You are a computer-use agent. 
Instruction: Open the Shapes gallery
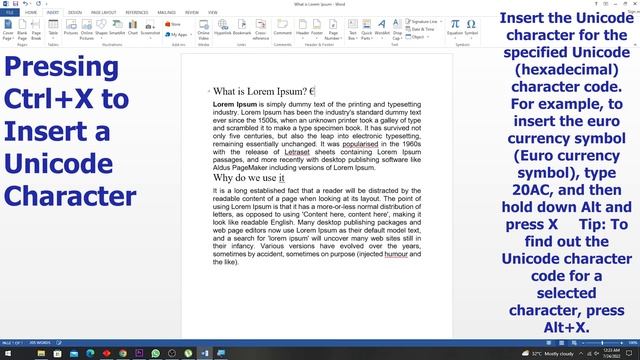point(101,29)
